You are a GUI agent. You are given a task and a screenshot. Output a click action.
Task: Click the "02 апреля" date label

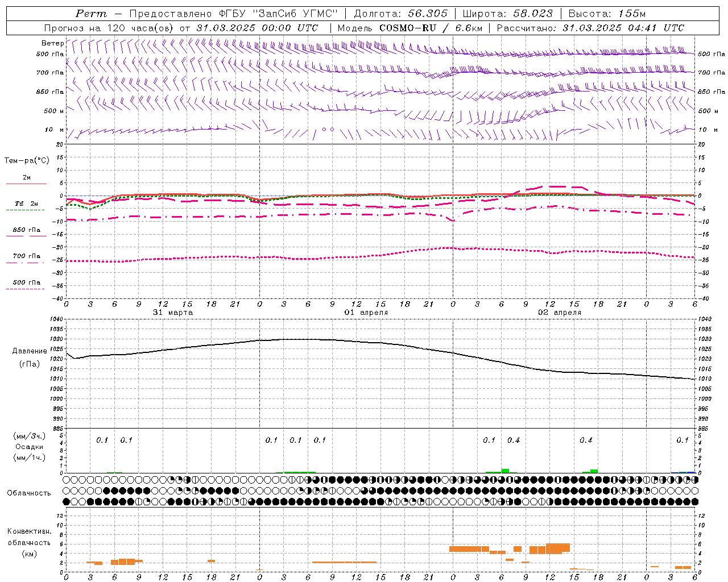560,313
